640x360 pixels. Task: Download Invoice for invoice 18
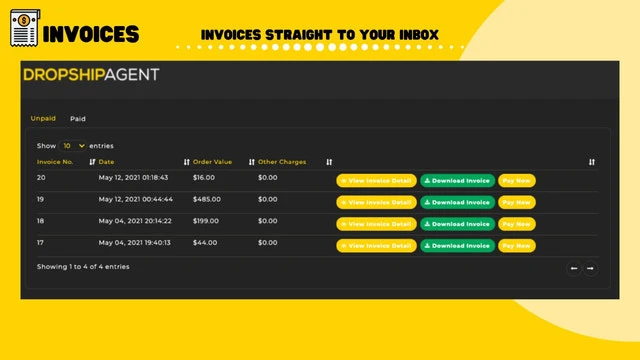pos(458,224)
